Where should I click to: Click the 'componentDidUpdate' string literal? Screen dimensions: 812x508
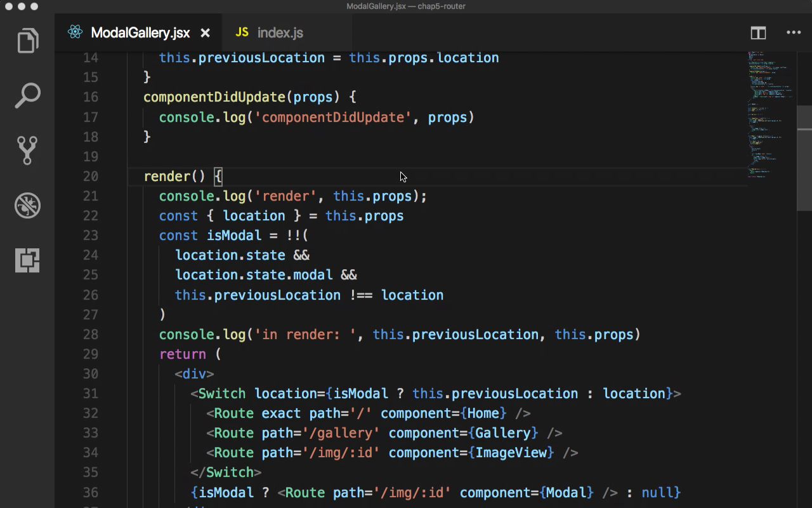tap(333, 117)
